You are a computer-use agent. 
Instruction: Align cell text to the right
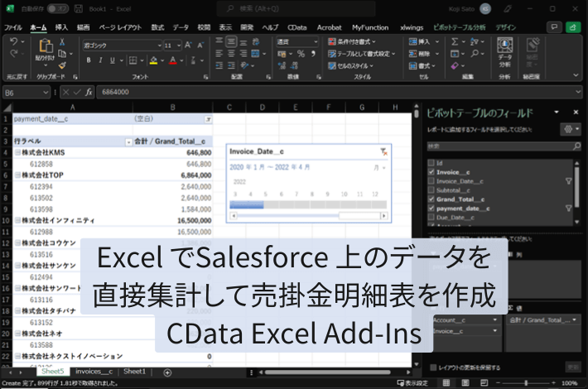pyautogui.click(x=243, y=54)
